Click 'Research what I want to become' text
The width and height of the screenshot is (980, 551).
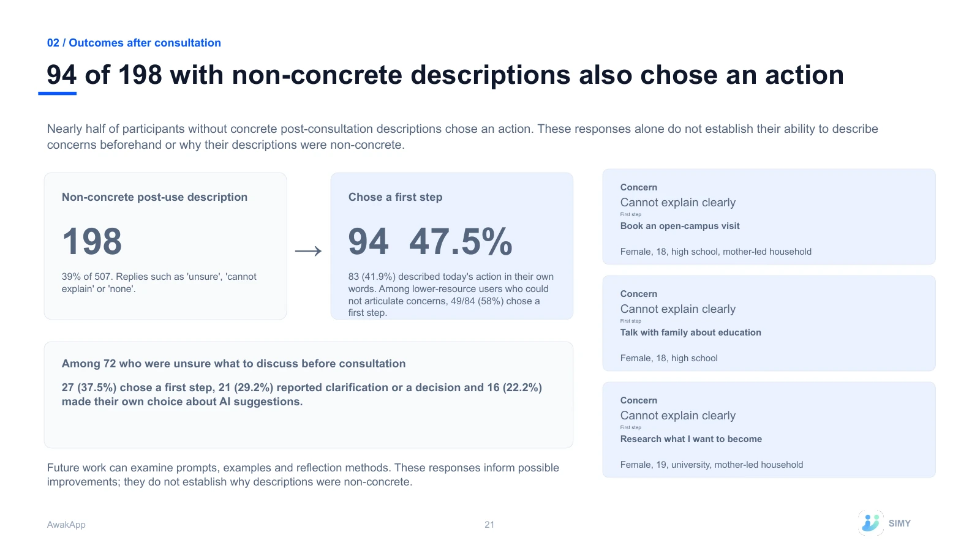pyautogui.click(x=691, y=439)
